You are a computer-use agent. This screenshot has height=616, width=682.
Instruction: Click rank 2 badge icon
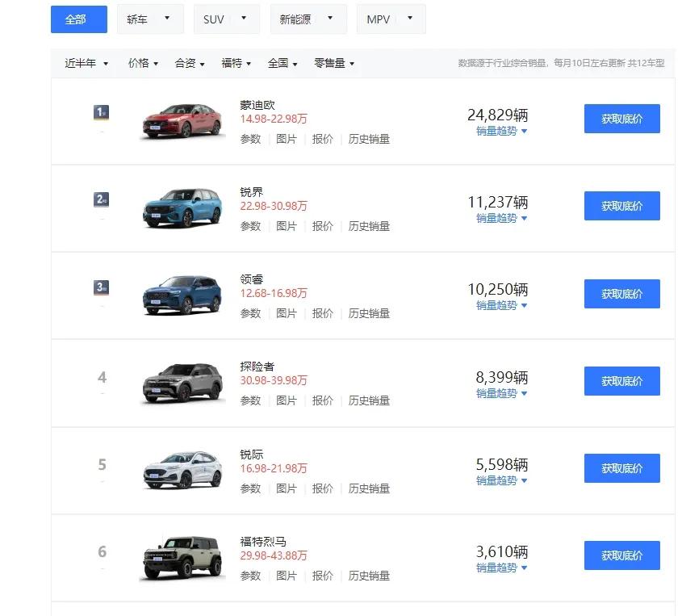pos(102,199)
